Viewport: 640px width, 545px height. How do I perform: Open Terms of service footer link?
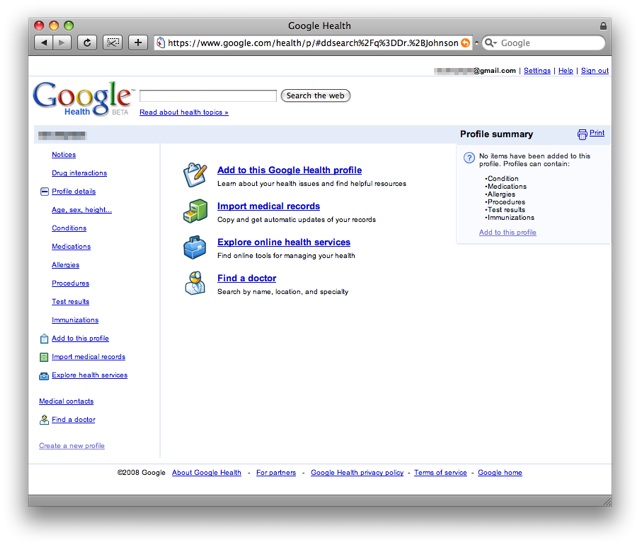440,473
